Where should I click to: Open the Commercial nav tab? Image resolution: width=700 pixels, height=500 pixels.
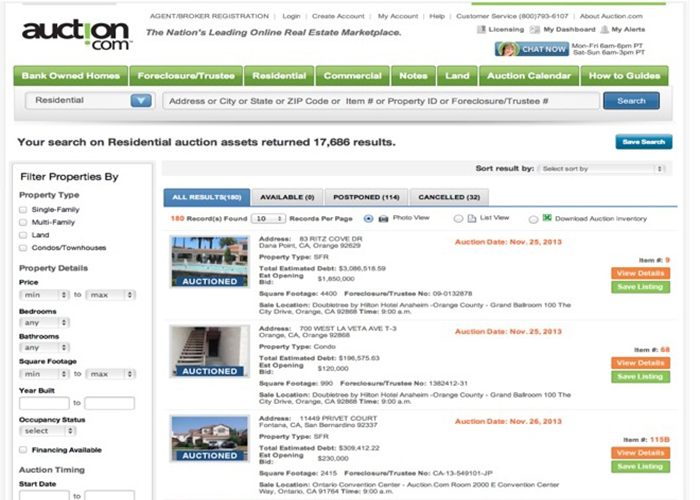click(x=353, y=76)
